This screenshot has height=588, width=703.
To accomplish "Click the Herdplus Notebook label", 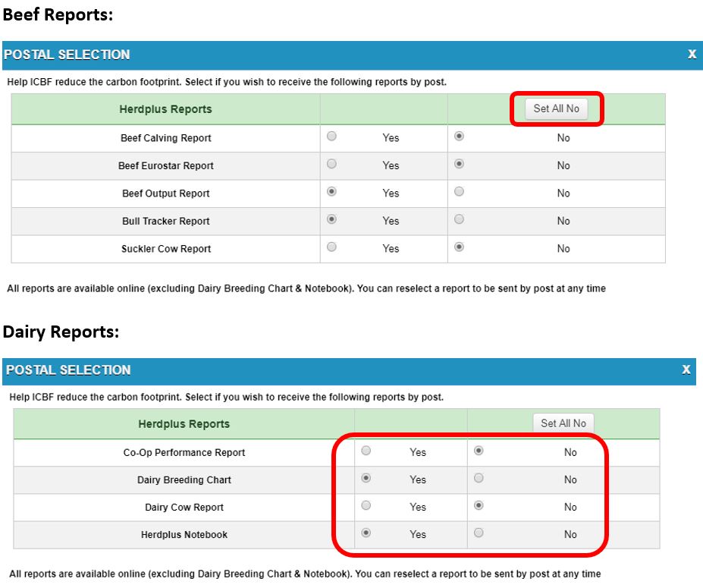I will coord(184,535).
